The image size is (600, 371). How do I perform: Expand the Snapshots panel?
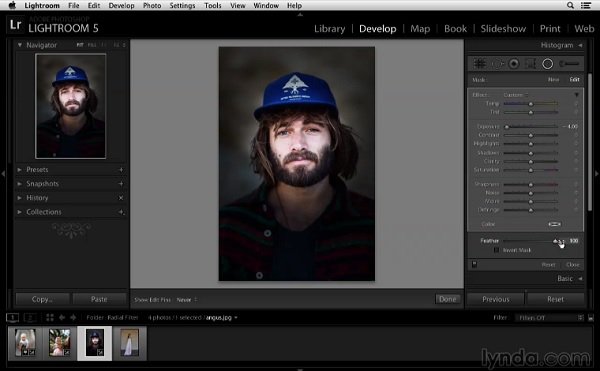click(20, 184)
